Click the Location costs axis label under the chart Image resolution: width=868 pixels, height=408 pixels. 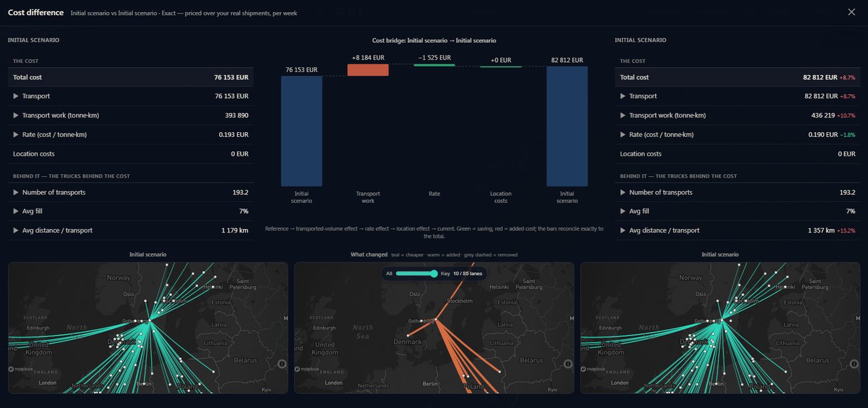(x=501, y=197)
